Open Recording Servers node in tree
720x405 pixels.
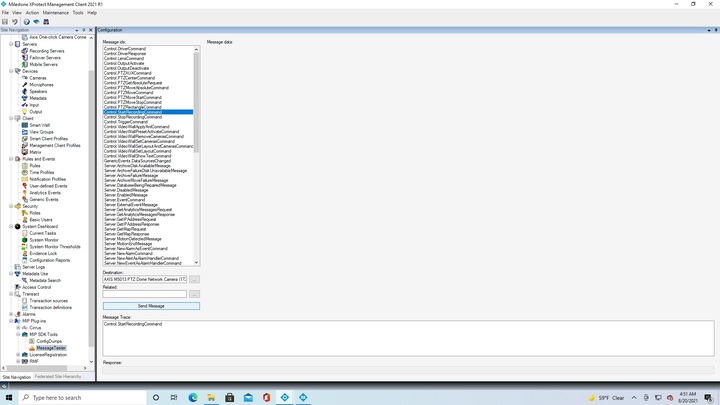(x=46, y=51)
